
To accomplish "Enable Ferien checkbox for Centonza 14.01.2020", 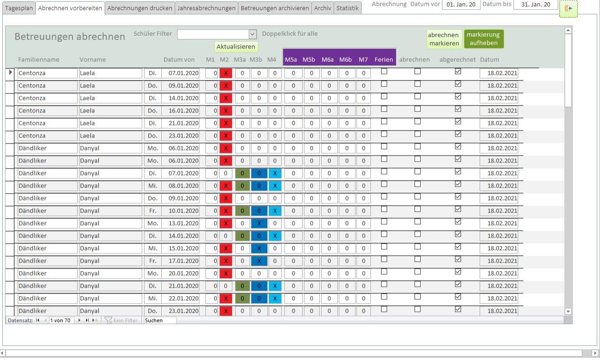I will click(384, 97).
